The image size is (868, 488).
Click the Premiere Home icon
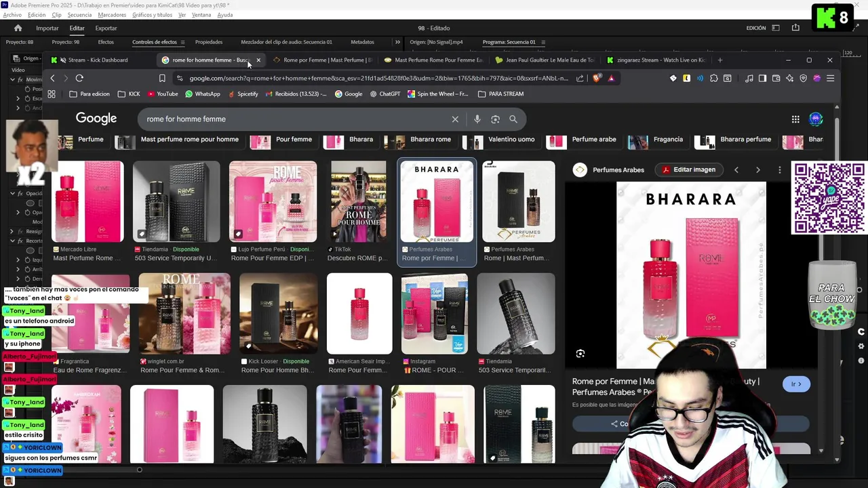pyautogui.click(x=18, y=28)
